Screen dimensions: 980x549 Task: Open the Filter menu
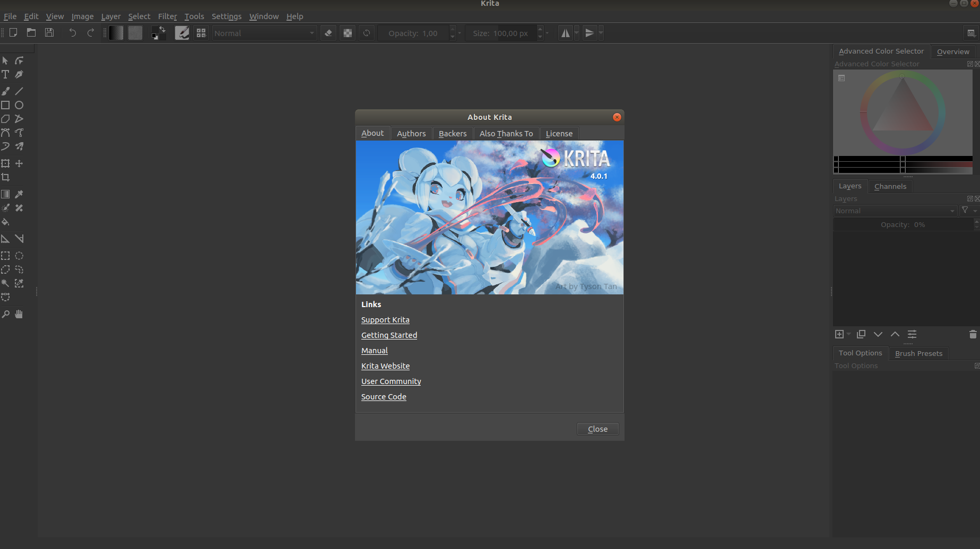(167, 16)
